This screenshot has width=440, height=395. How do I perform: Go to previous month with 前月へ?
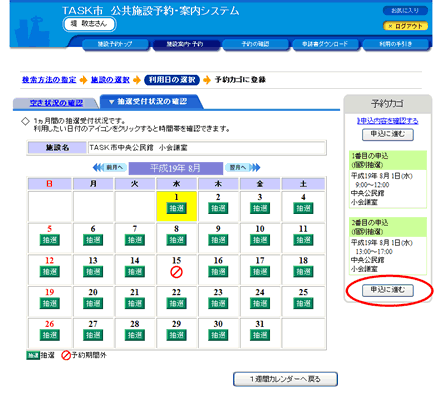pyautogui.click(x=110, y=167)
